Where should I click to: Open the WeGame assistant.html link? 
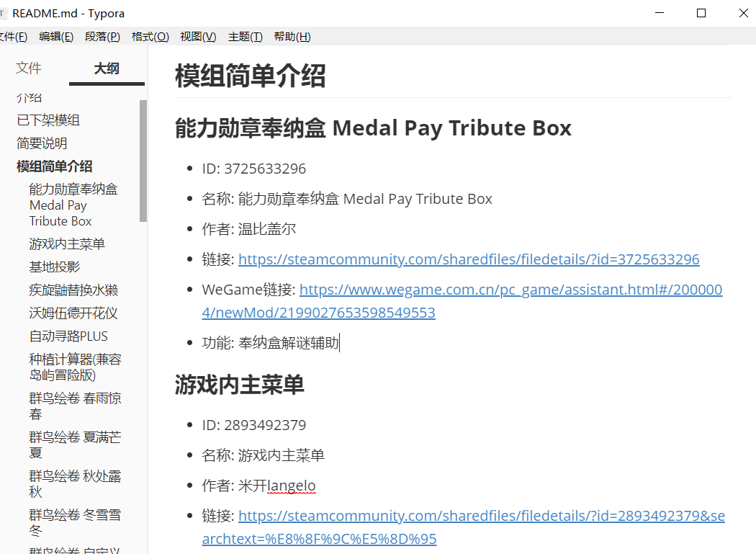[x=462, y=301]
